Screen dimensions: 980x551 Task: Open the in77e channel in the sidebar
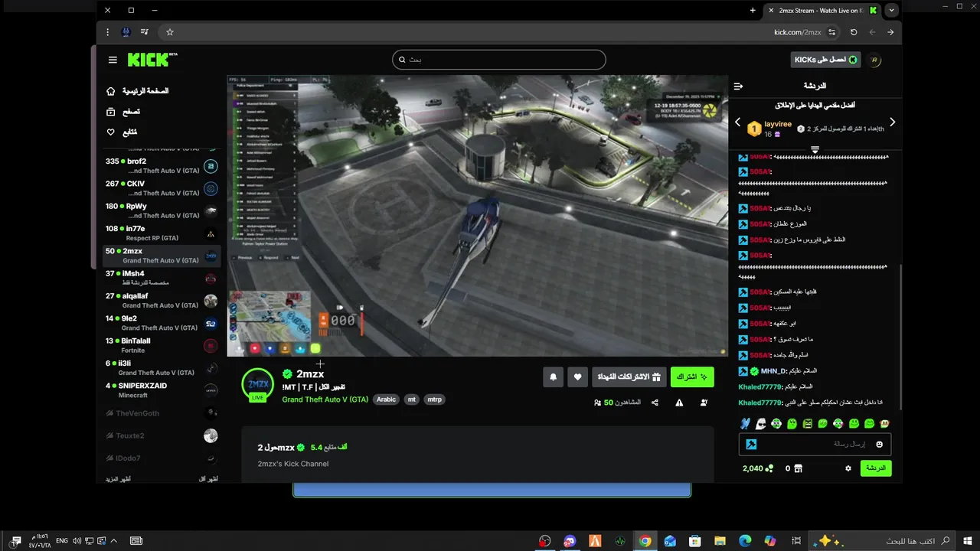pyautogui.click(x=162, y=233)
